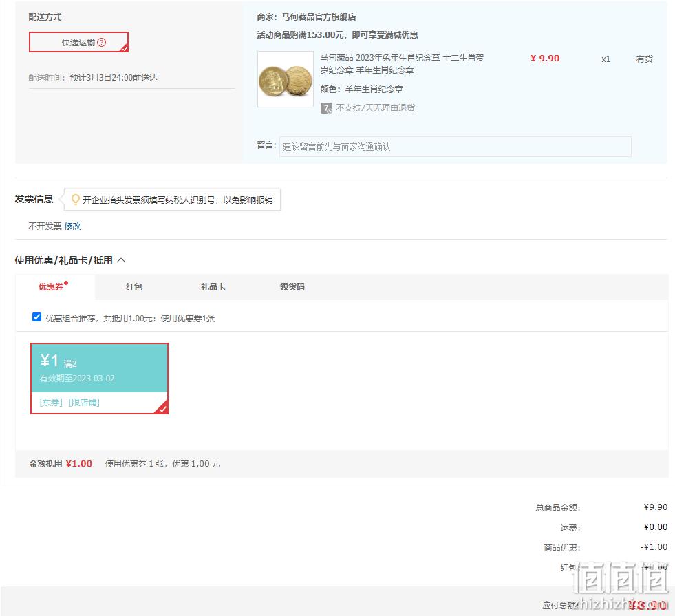Click the 商品优惠 value -¥1.00
Screen dimensions: 675x616
(654, 546)
